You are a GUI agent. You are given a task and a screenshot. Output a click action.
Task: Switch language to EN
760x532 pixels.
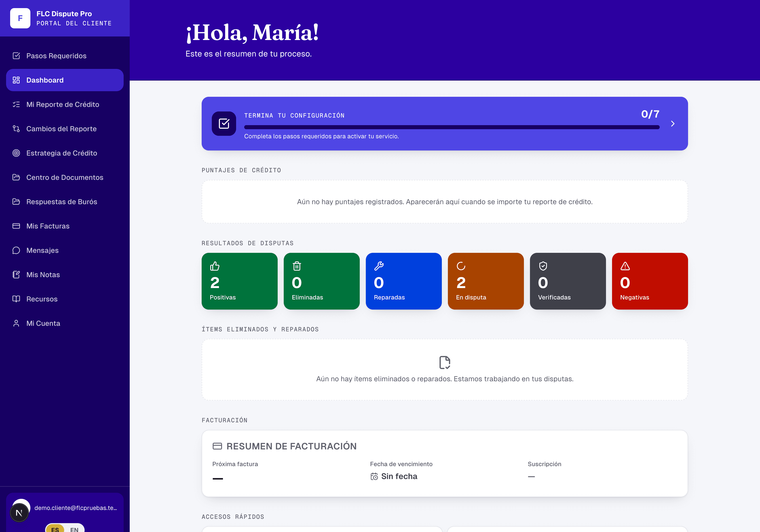tap(74, 529)
